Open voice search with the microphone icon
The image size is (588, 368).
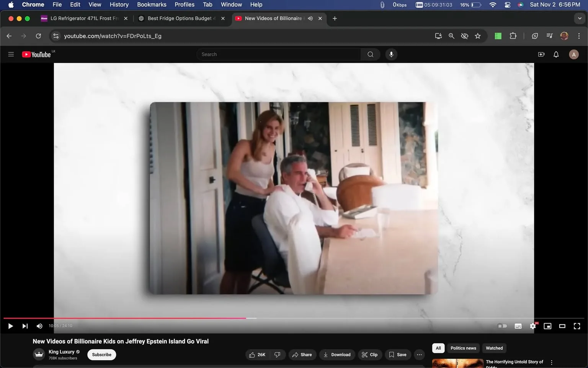click(391, 54)
